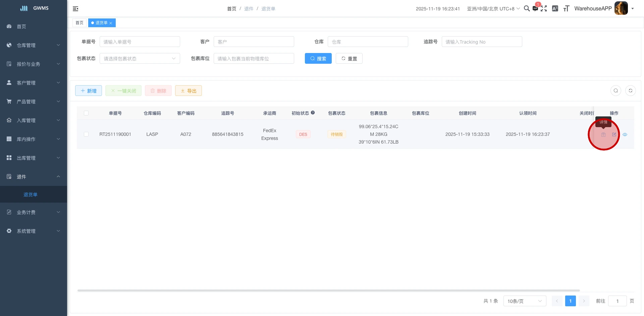Image resolution: width=644 pixels, height=316 pixels.
Task: Check the header select-all checkbox
Action: 86,113
